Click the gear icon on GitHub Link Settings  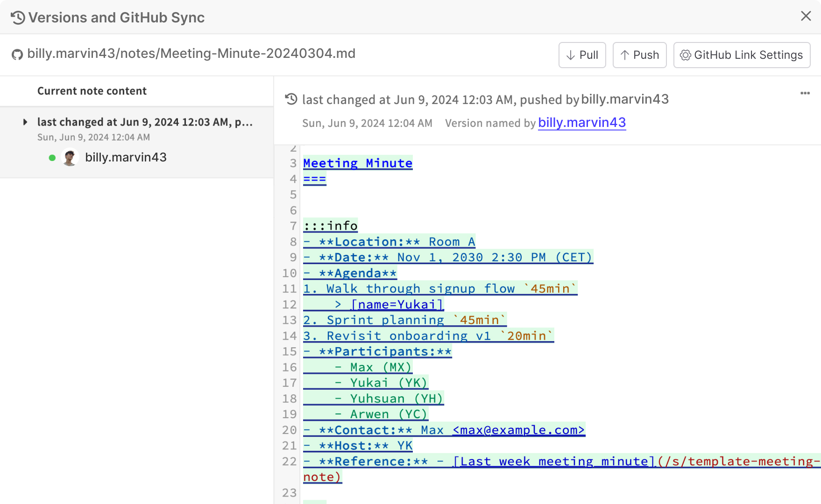685,55
